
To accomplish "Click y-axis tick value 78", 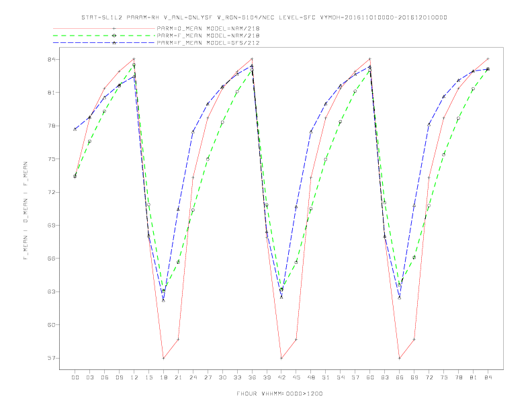I will 51,126.
